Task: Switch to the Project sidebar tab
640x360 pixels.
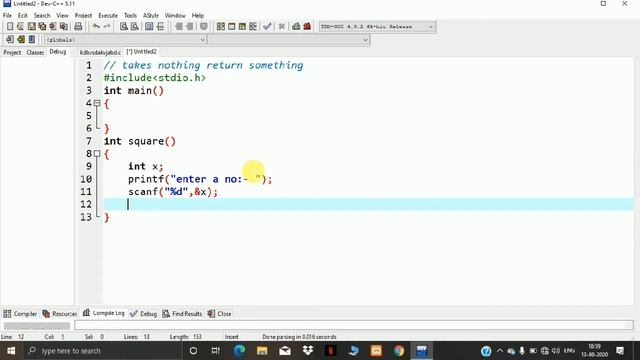Action: click(x=12, y=52)
